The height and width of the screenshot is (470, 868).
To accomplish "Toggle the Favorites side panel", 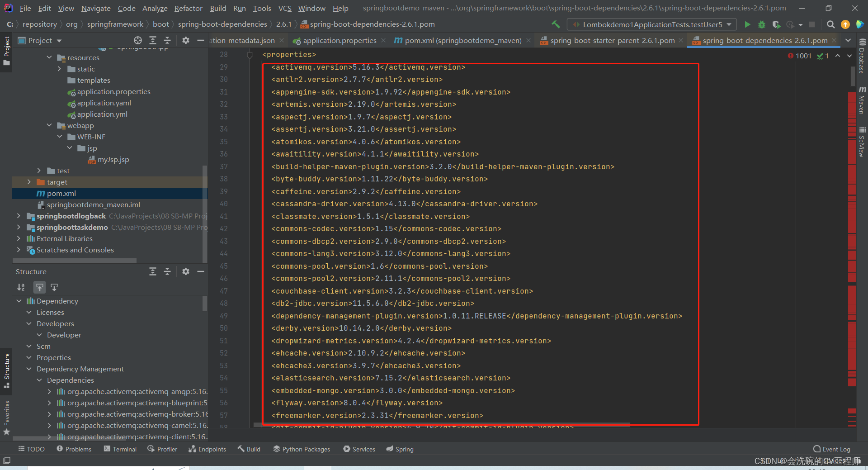I will coord(6,418).
